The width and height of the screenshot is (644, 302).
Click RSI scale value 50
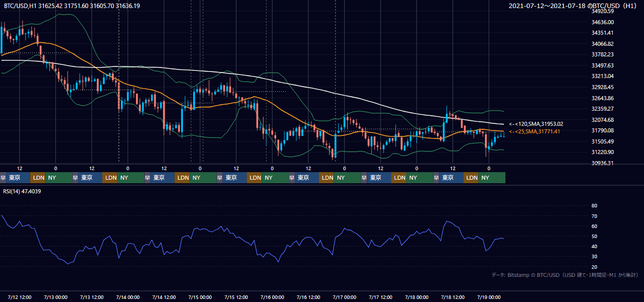click(594, 236)
